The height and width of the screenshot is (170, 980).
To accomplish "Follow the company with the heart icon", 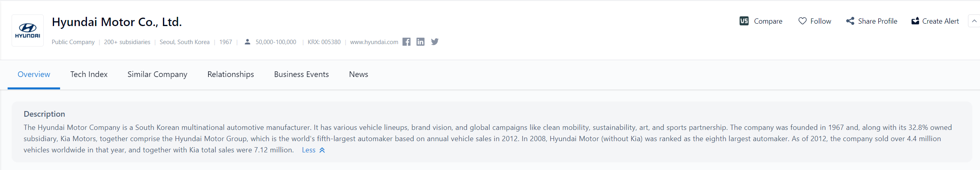I will (x=802, y=21).
